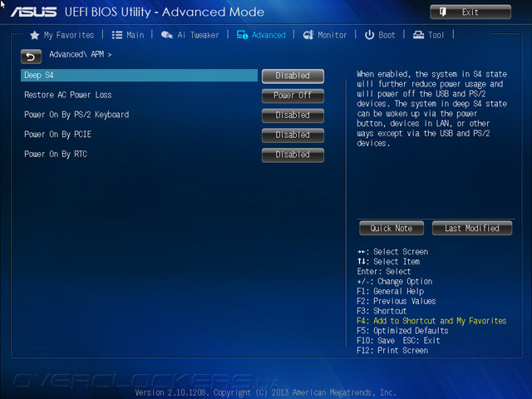Viewport: 532px width, 399px height.
Task: Click the Exit button text
Action: coord(470,12)
